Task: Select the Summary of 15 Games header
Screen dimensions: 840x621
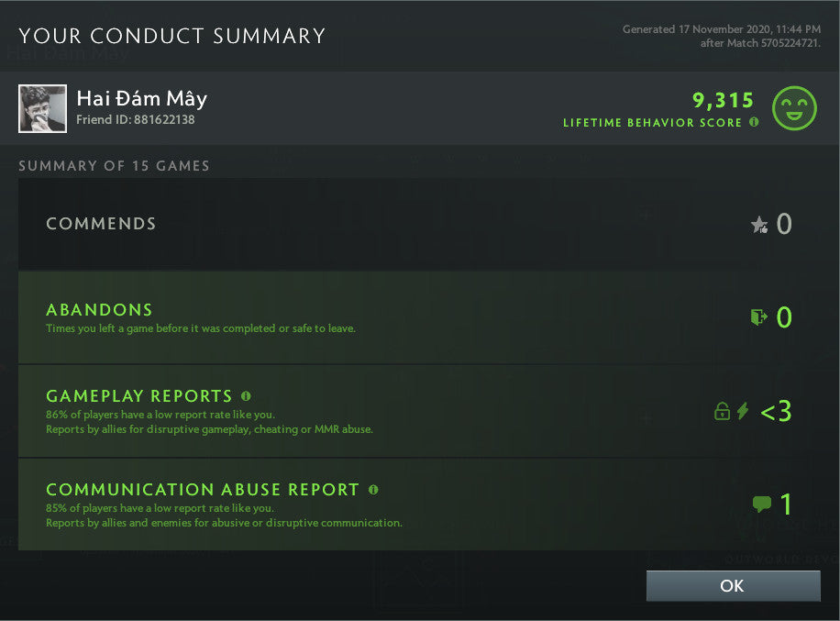Action: point(115,166)
